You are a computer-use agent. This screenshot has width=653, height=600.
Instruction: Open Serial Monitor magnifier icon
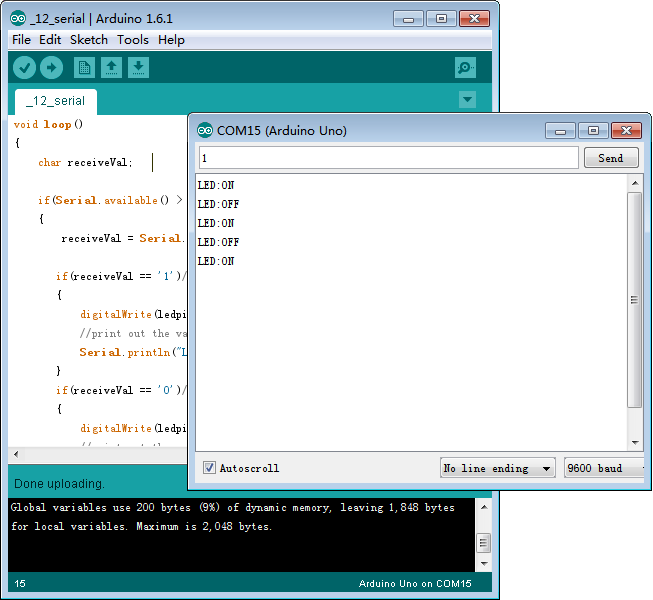[x=465, y=67]
